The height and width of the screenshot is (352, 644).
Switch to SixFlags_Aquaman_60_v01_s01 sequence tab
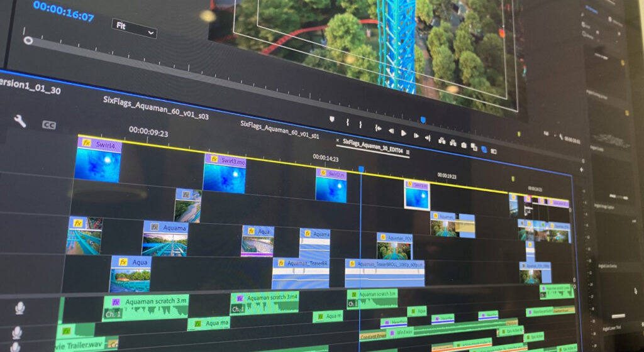point(280,129)
